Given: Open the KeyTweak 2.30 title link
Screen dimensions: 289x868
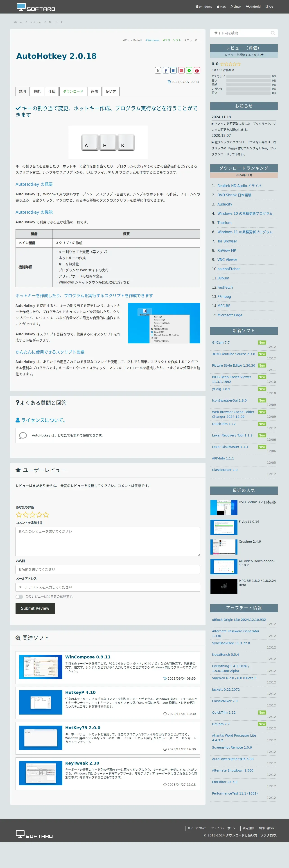Looking at the screenshot, I should [82, 763].
